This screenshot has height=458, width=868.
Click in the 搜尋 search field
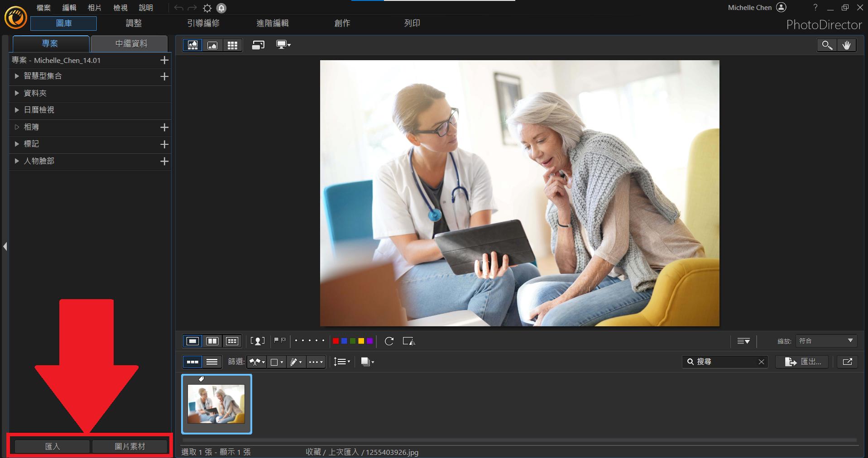(x=725, y=362)
